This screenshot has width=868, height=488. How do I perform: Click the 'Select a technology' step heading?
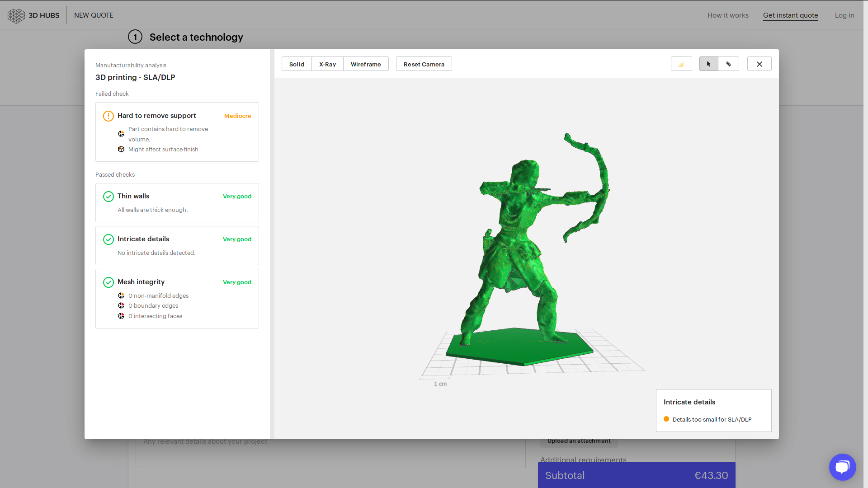(196, 37)
